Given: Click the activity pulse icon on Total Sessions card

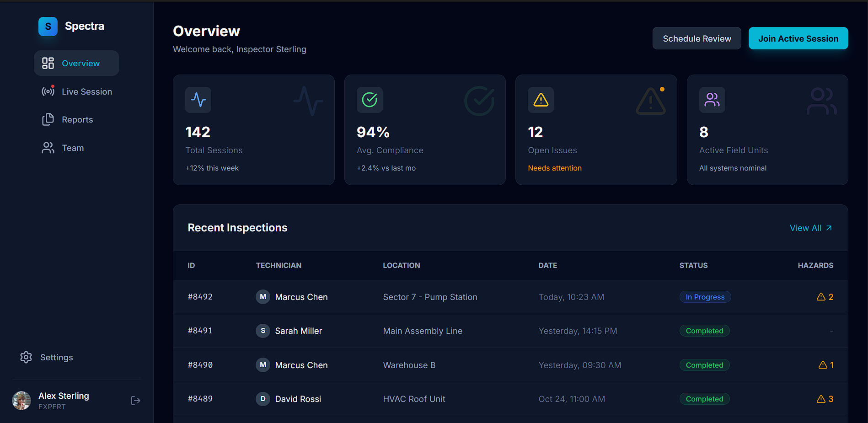Looking at the screenshot, I should 198,100.
